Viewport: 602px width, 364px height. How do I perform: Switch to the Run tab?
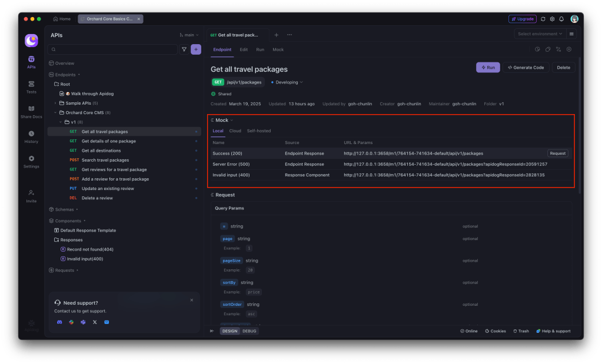pyautogui.click(x=260, y=50)
